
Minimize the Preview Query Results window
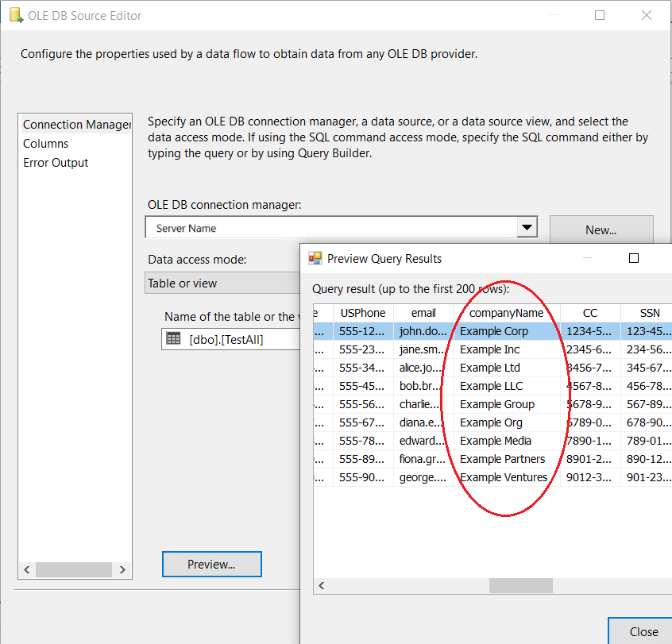[x=589, y=258]
